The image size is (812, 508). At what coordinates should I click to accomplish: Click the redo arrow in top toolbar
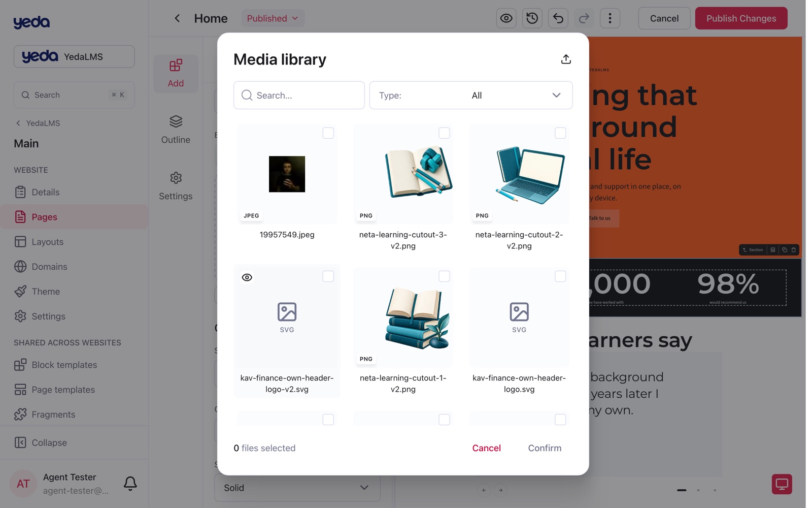(584, 18)
